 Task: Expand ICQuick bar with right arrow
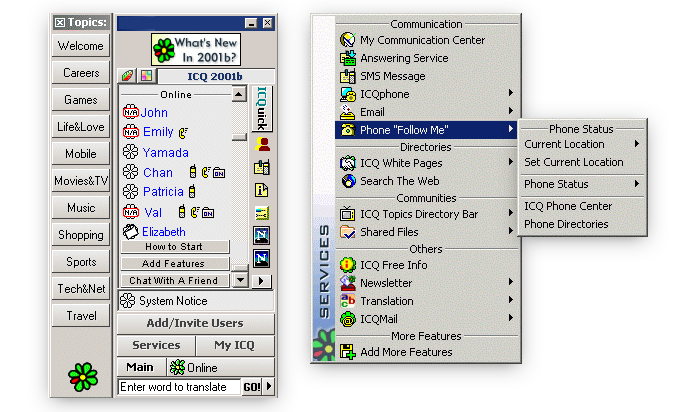pos(261,281)
